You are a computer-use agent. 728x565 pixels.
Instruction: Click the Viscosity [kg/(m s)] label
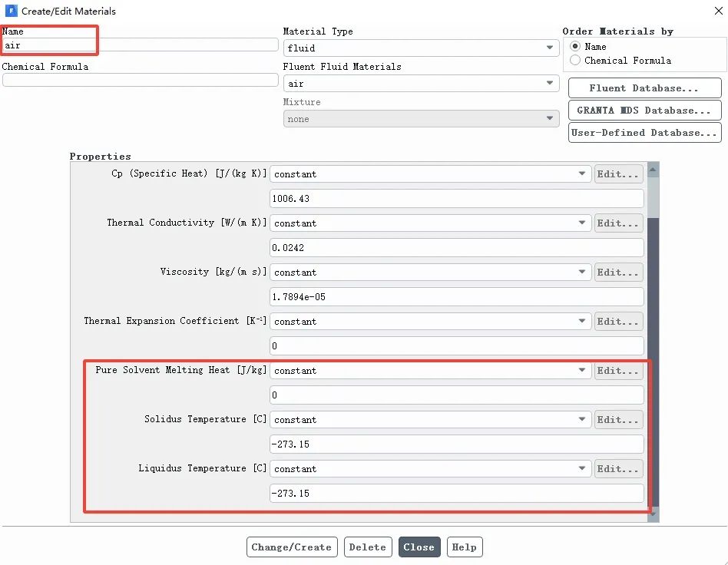213,272
